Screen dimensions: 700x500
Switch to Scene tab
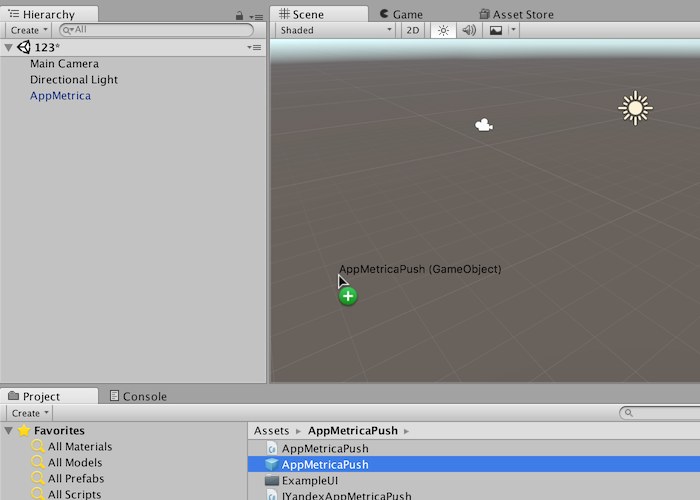click(x=319, y=14)
